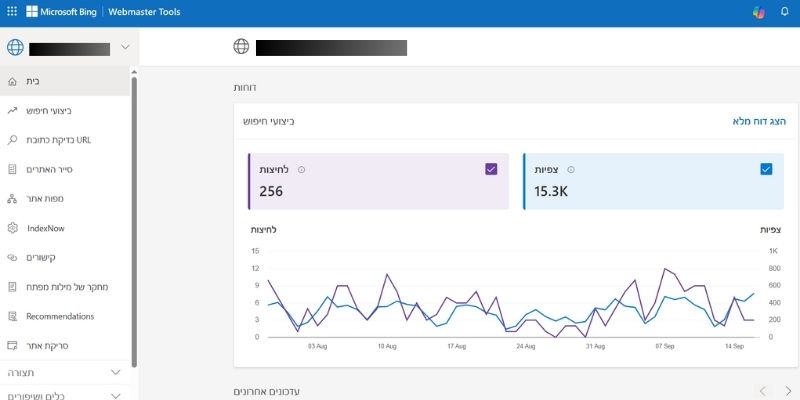Click the IndexNow gear icon
Screen dimensions: 800x400
pyautogui.click(x=12, y=228)
